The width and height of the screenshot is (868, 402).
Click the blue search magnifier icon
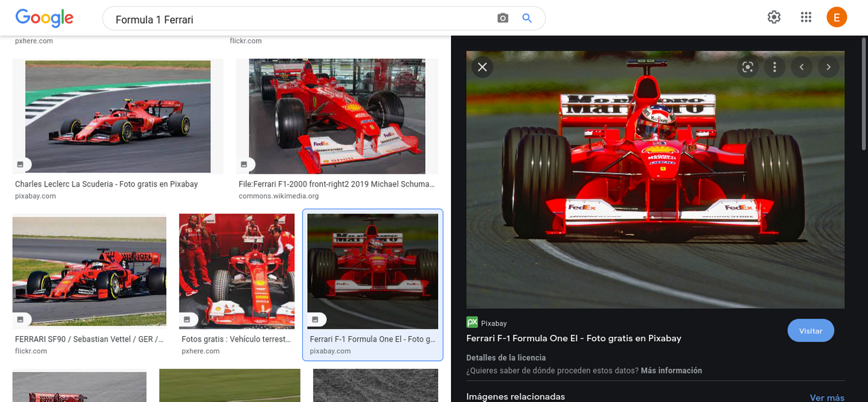[x=527, y=18]
